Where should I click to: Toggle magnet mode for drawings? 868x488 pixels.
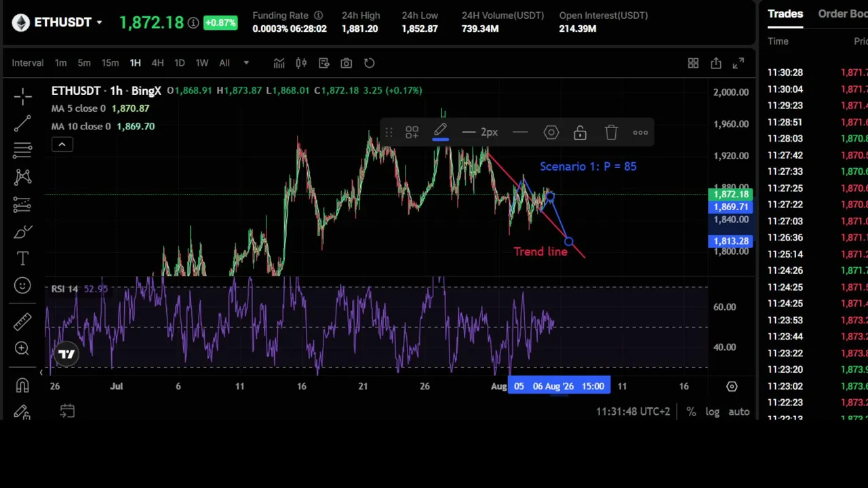coord(22,386)
